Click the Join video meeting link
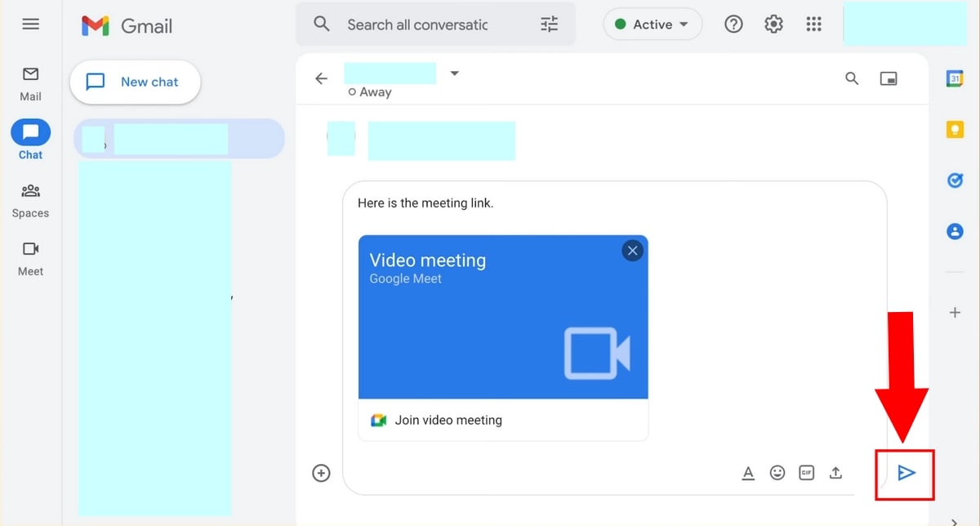Image resolution: width=980 pixels, height=526 pixels. 448,421
